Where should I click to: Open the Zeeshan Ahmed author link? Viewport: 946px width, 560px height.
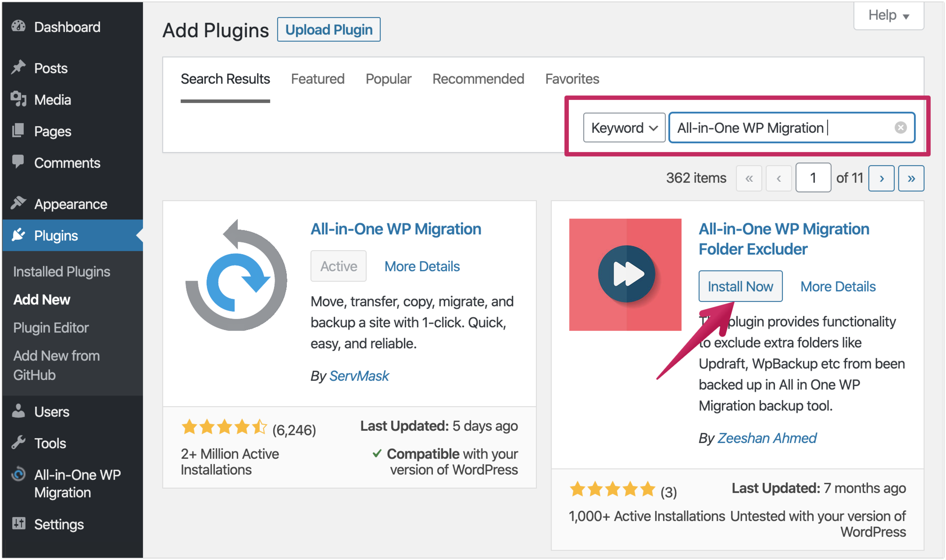click(x=767, y=438)
